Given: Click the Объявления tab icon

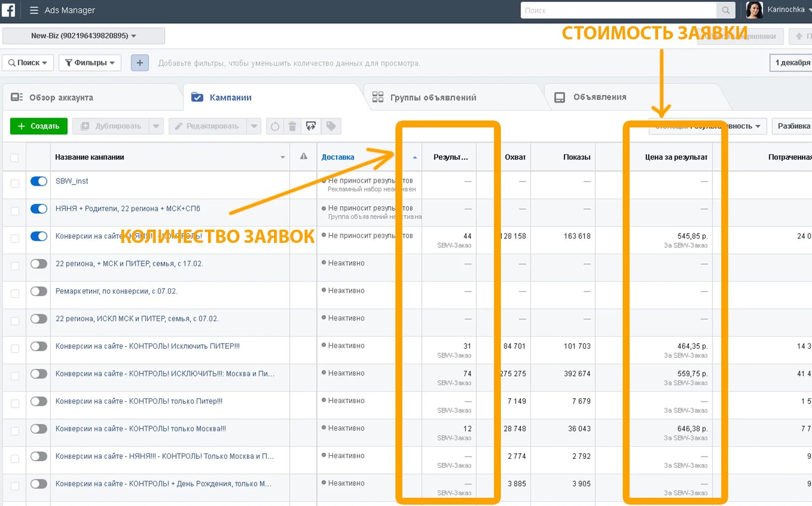Looking at the screenshot, I should point(560,97).
